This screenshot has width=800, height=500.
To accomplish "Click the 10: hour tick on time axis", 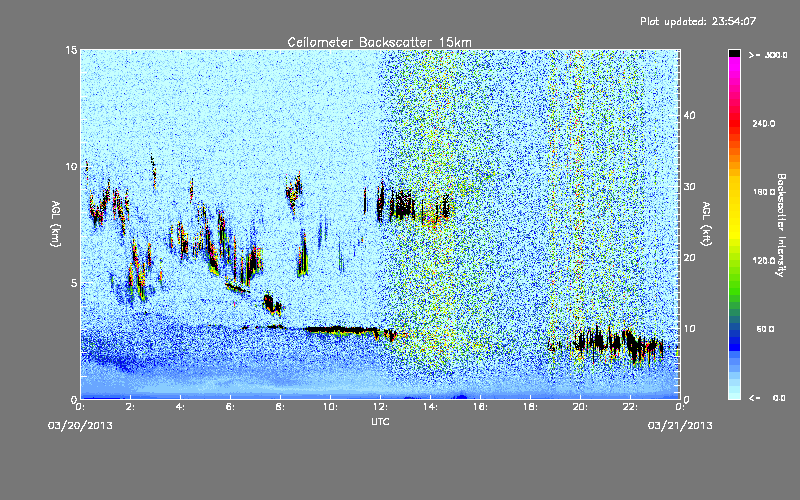I will point(331,407).
